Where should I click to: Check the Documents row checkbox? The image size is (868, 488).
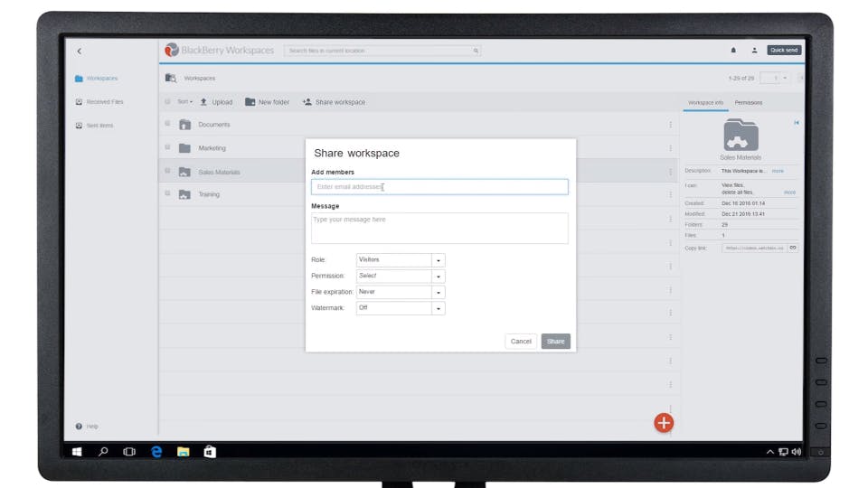click(x=167, y=124)
